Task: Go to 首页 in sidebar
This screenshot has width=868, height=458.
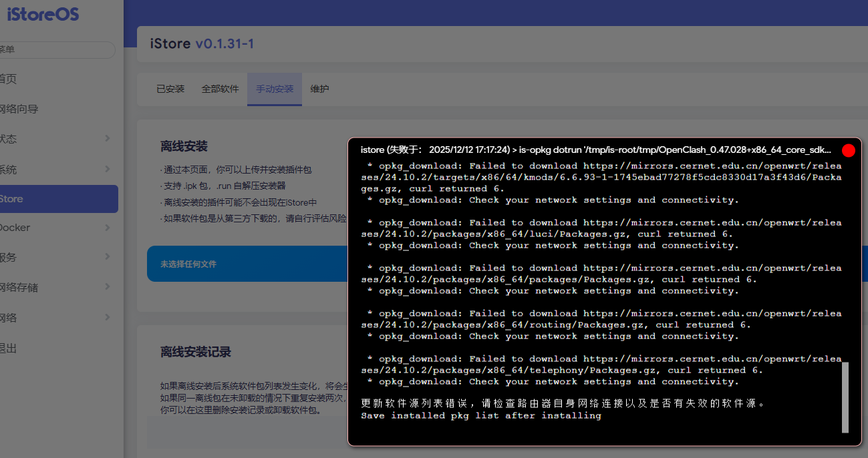Action: click(8, 79)
